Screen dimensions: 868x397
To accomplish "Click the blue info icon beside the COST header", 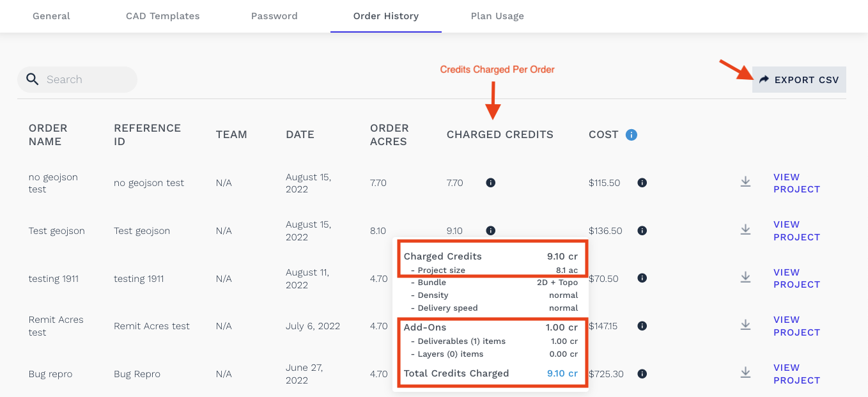I will tap(632, 135).
